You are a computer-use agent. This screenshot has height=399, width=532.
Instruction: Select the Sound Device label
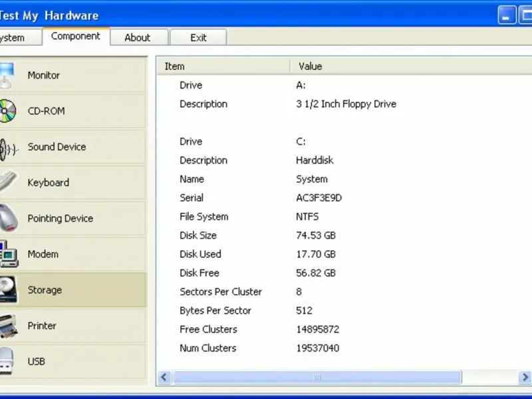[57, 147]
